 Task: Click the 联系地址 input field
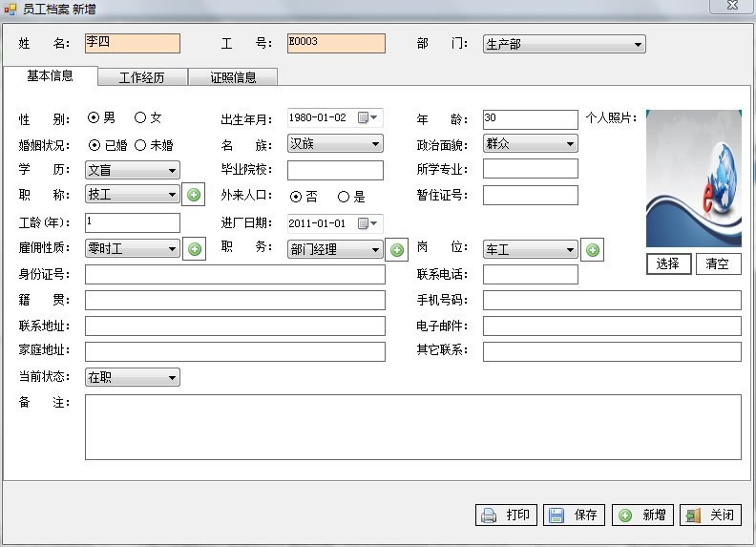(235, 326)
